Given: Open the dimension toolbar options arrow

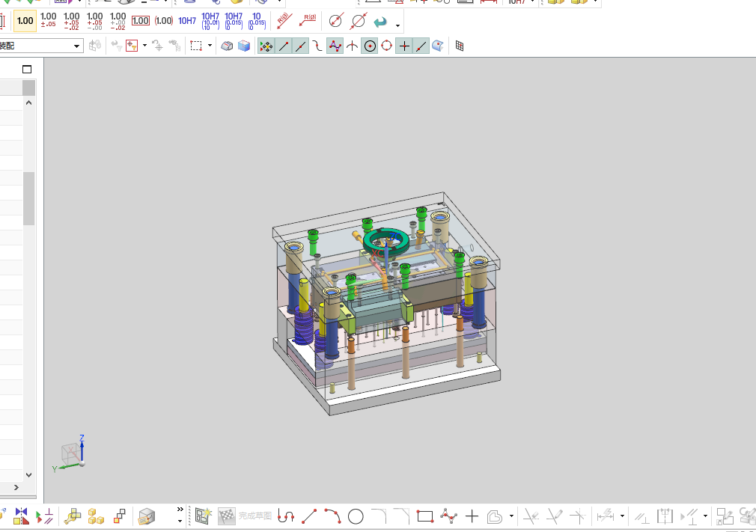Looking at the screenshot, I should pyautogui.click(x=397, y=25).
